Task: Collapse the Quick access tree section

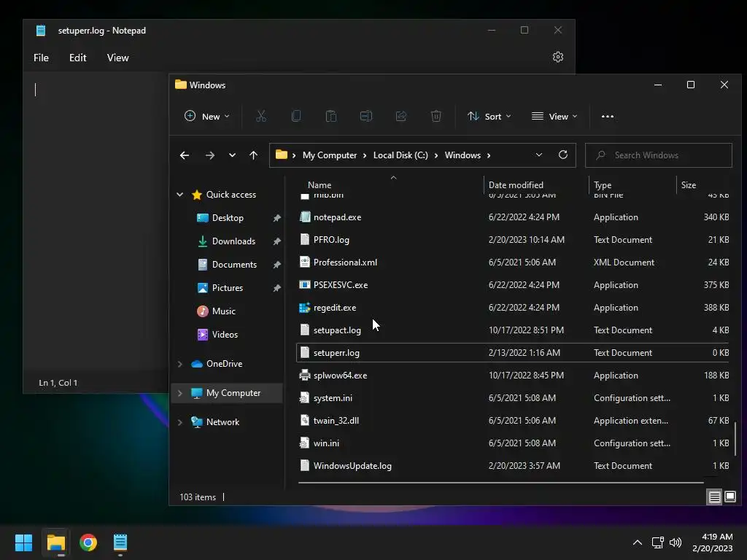Action: (x=180, y=194)
